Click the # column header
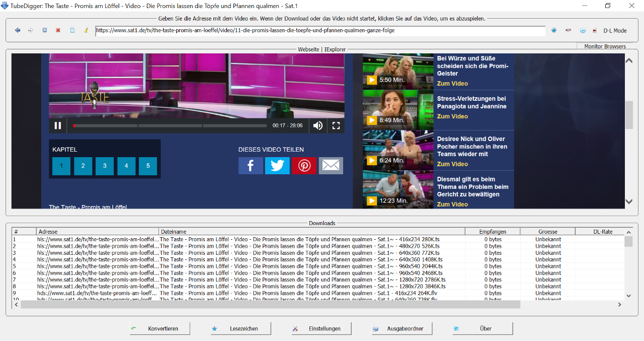Viewport: 644px width, 341px height. [24, 232]
